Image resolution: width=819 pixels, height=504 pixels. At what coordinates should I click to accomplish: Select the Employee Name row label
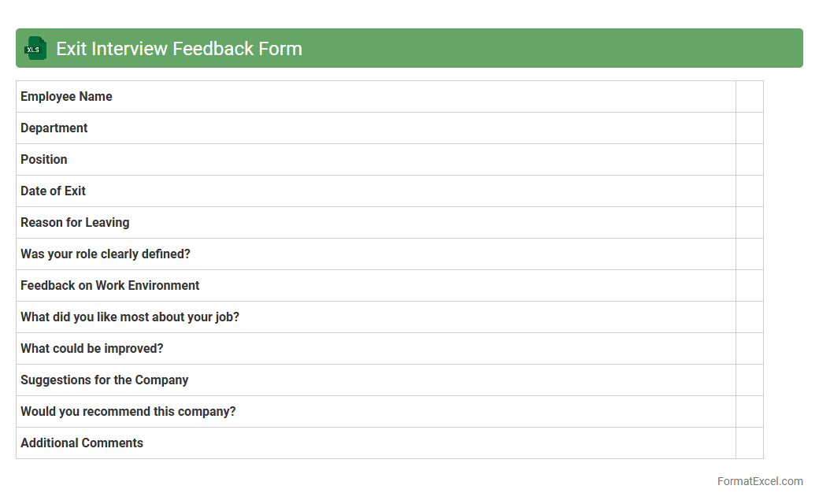[66, 97]
